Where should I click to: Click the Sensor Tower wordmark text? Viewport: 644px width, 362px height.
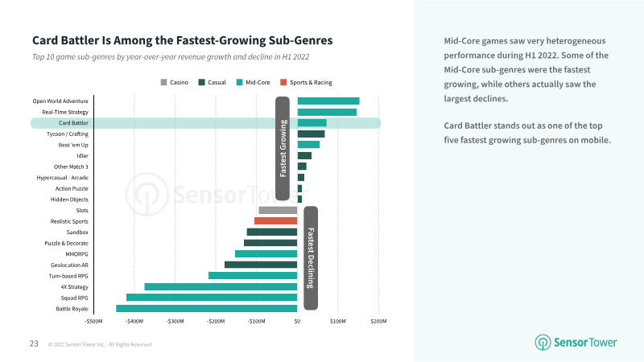point(585,343)
